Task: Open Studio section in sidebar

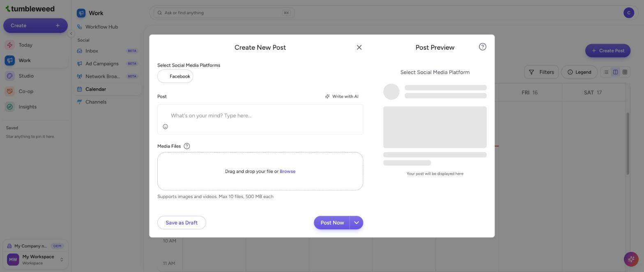Action: click(x=35, y=76)
